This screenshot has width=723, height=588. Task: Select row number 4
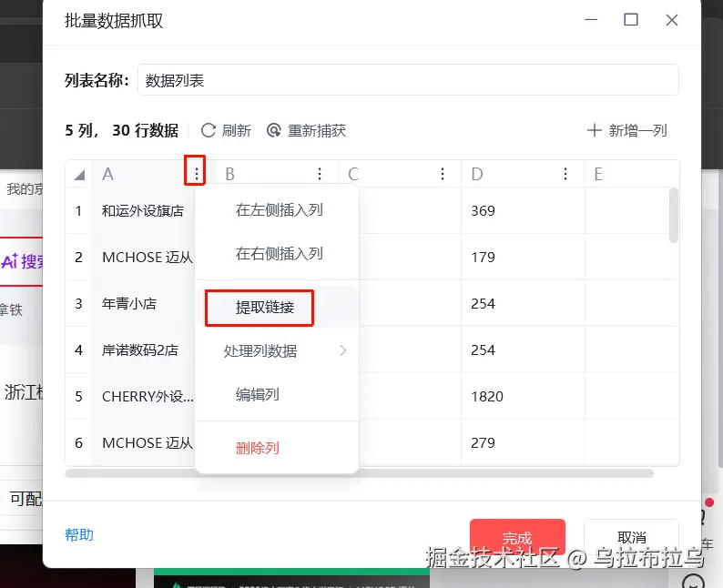point(79,350)
